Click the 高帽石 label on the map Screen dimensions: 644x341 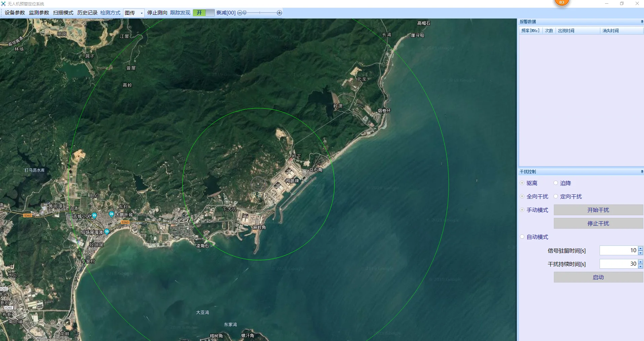[x=424, y=23]
